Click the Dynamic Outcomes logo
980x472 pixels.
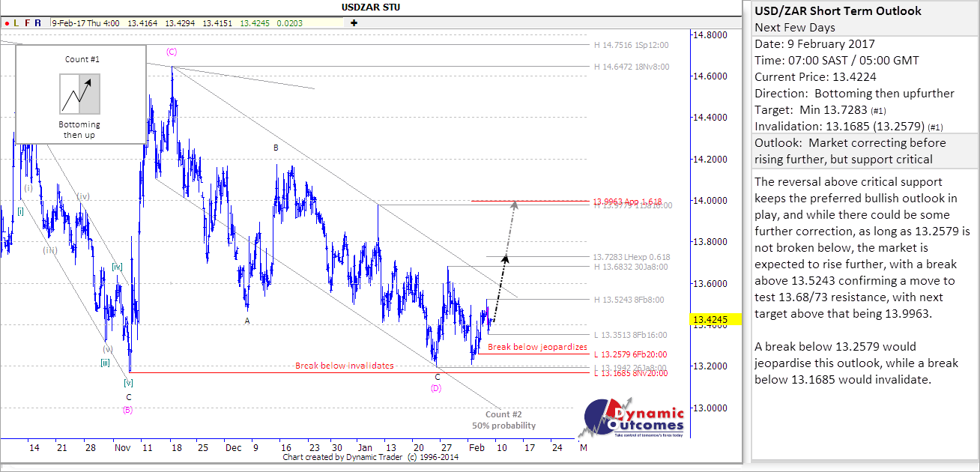632,418
